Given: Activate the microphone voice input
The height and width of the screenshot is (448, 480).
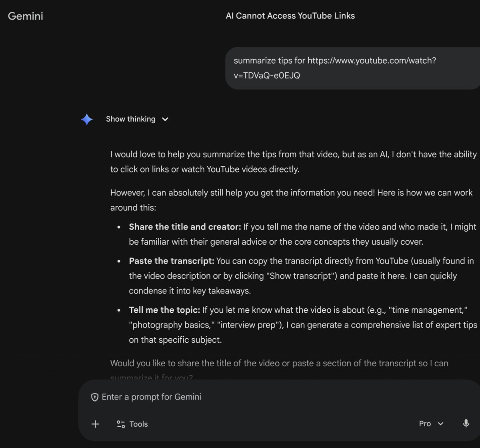Looking at the screenshot, I should (x=466, y=424).
